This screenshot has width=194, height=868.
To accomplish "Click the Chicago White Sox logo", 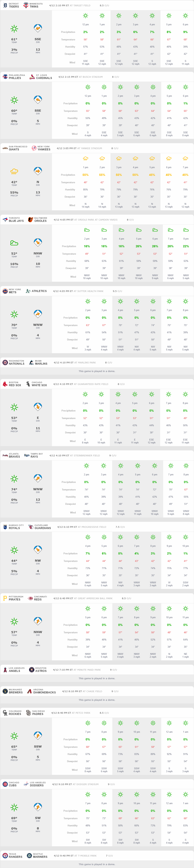I will (28, 384).
